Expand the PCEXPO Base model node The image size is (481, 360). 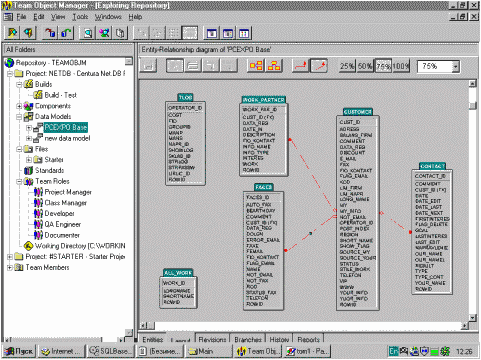click(29, 127)
